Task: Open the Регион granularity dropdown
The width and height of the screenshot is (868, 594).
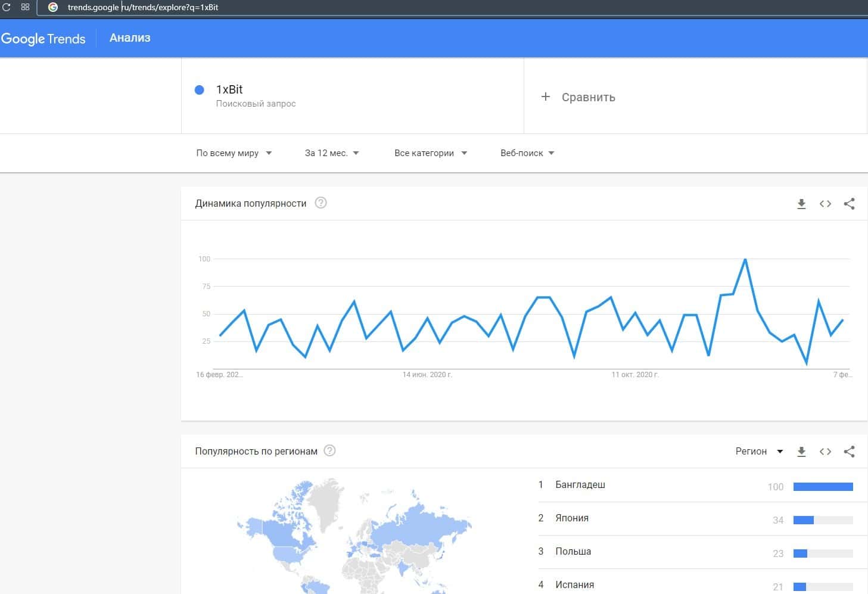Action: pyautogui.click(x=759, y=452)
